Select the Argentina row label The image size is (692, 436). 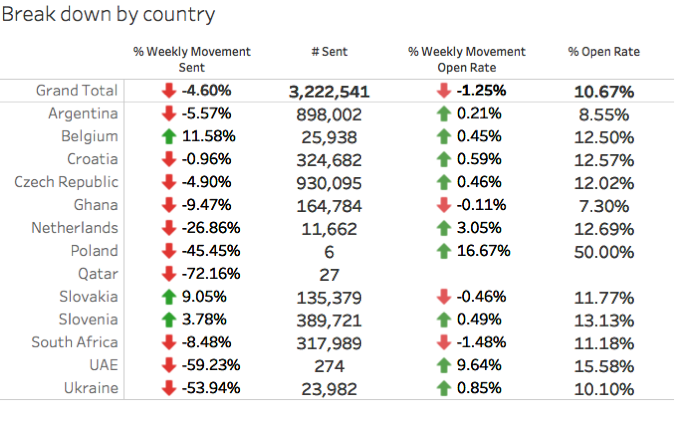tap(83, 113)
